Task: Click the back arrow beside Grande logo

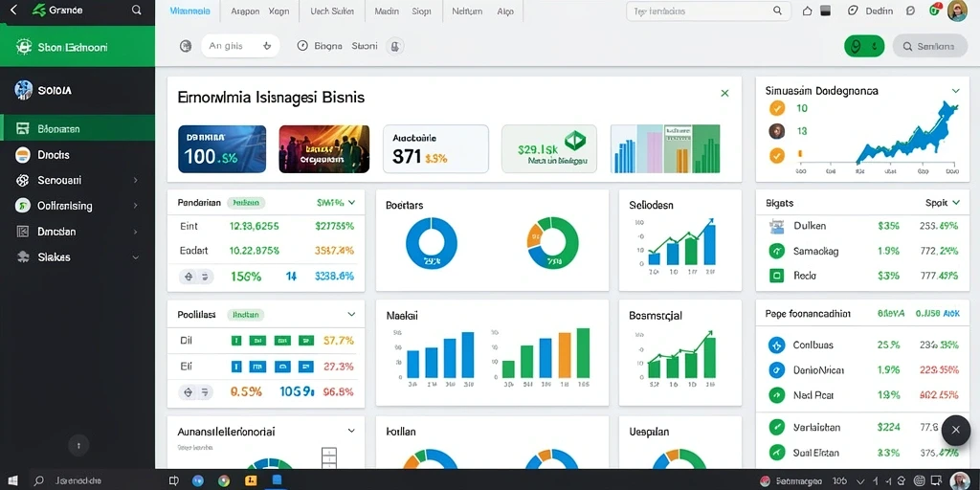Action: coord(14,11)
